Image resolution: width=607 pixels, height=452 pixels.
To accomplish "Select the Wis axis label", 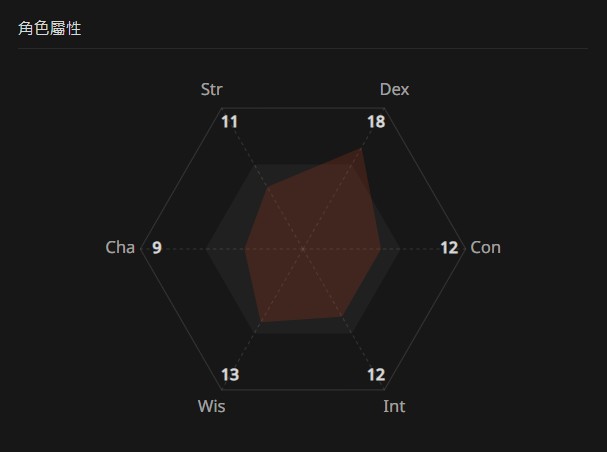I will click(x=211, y=406).
